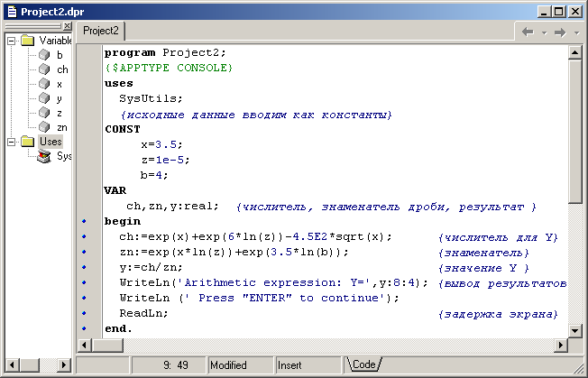Click the 'b=4;' constant line
588x378 pixels.
(154, 175)
